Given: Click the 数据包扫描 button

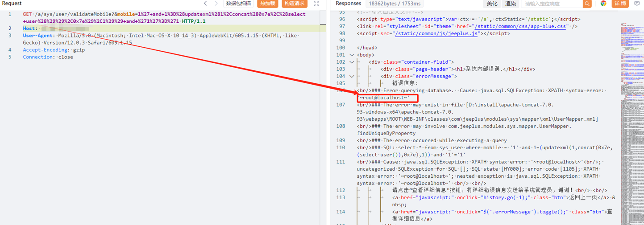Looking at the screenshot, I should [x=238, y=4].
